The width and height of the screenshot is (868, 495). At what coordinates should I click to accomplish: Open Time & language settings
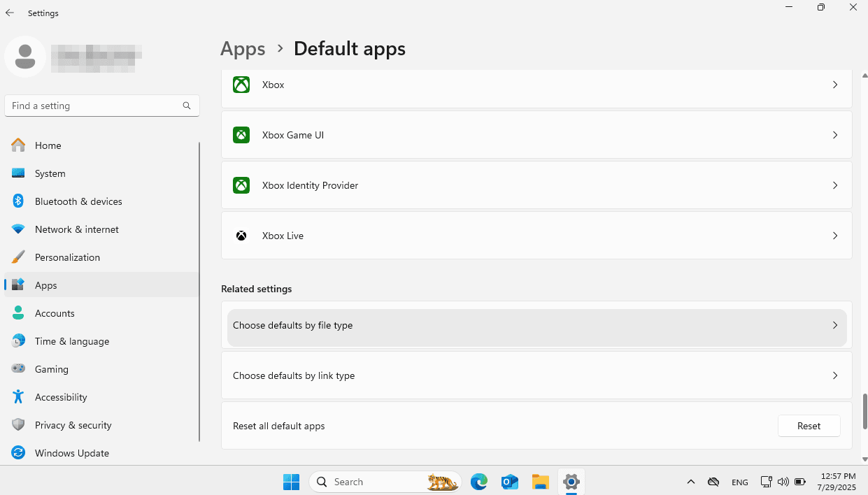(101, 341)
